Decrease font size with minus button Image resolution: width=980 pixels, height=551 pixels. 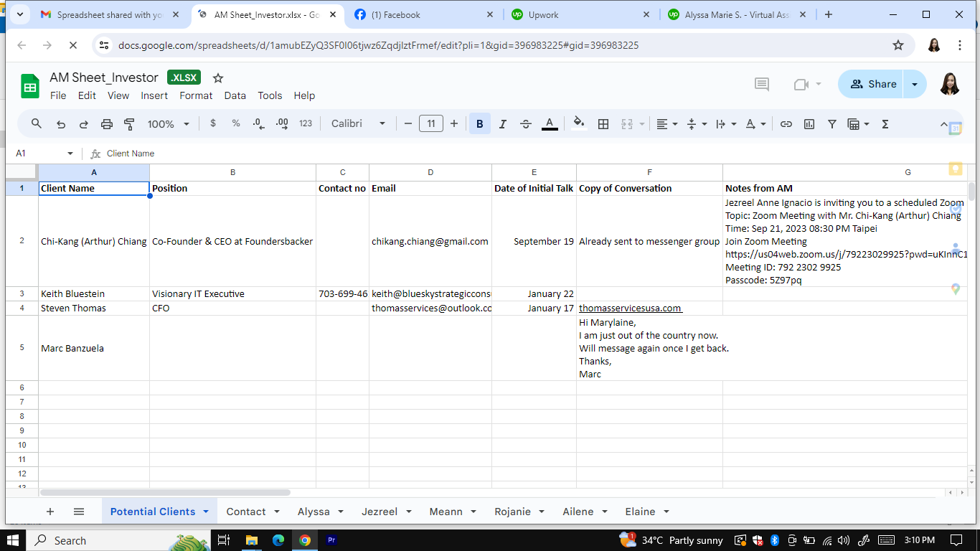408,123
